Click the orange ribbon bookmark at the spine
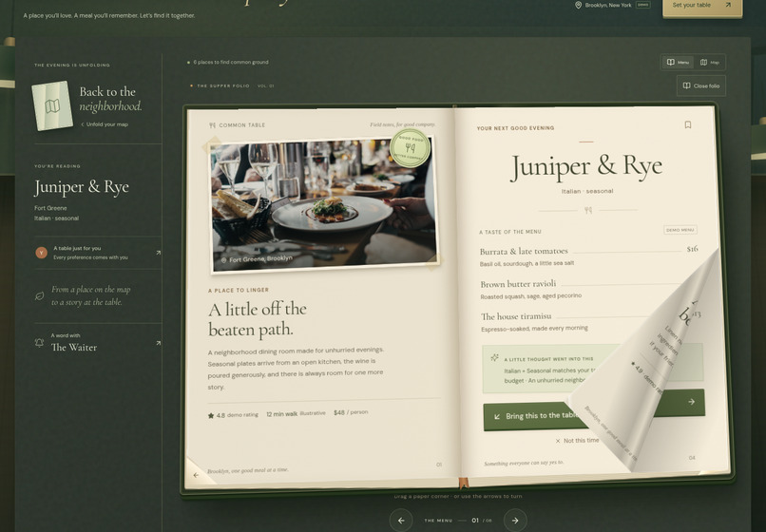The width and height of the screenshot is (766, 532). pos(463,483)
